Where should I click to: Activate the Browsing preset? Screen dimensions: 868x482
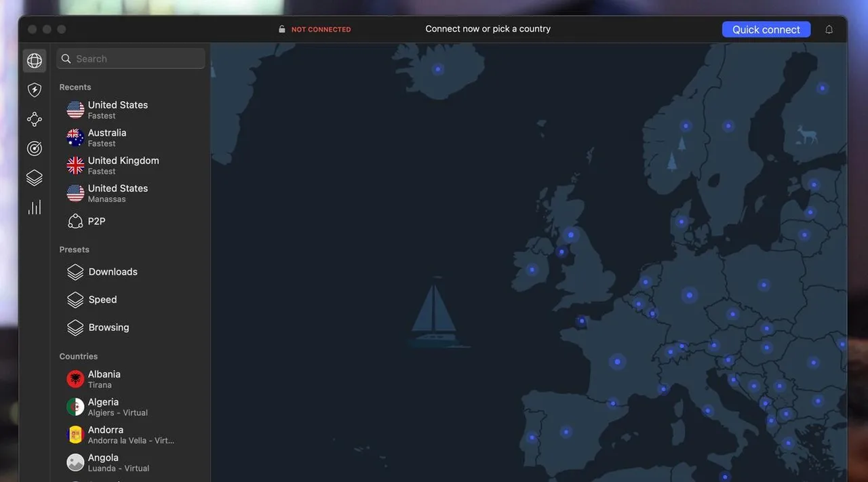pyautogui.click(x=108, y=327)
